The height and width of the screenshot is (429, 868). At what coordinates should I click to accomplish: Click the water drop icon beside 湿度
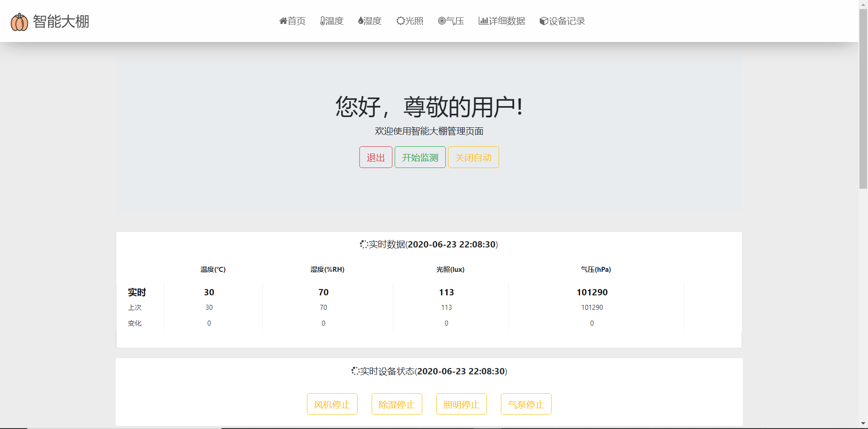[x=360, y=21]
